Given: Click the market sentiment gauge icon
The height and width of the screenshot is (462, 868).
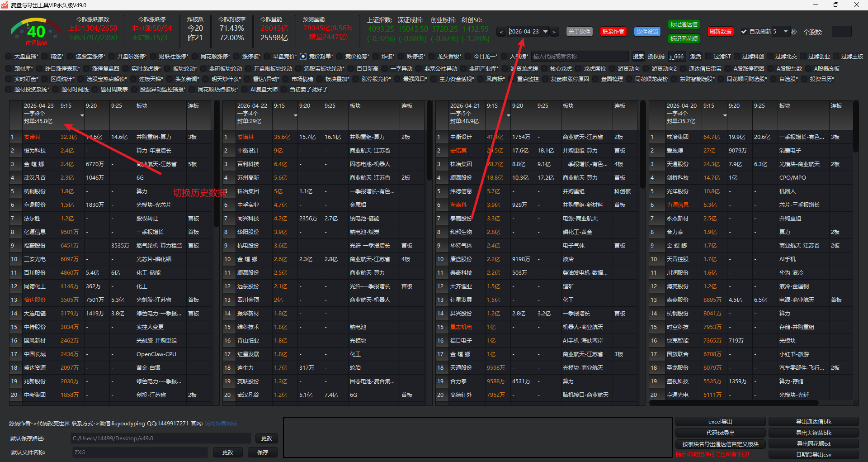Looking at the screenshot, I should [36, 31].
